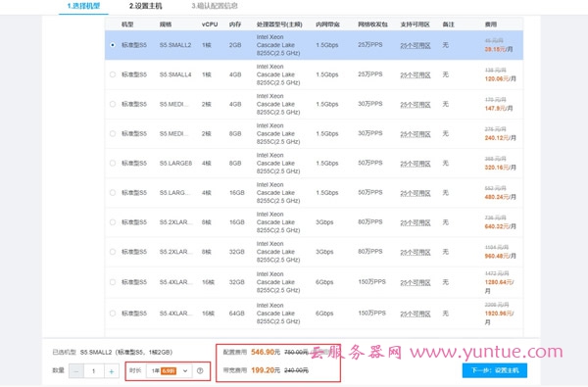Image resolution: width=588 pixels, height=387 pixels.
Task: Click the 下一步: 设置主机 button
Action: (x=495, y=370)
